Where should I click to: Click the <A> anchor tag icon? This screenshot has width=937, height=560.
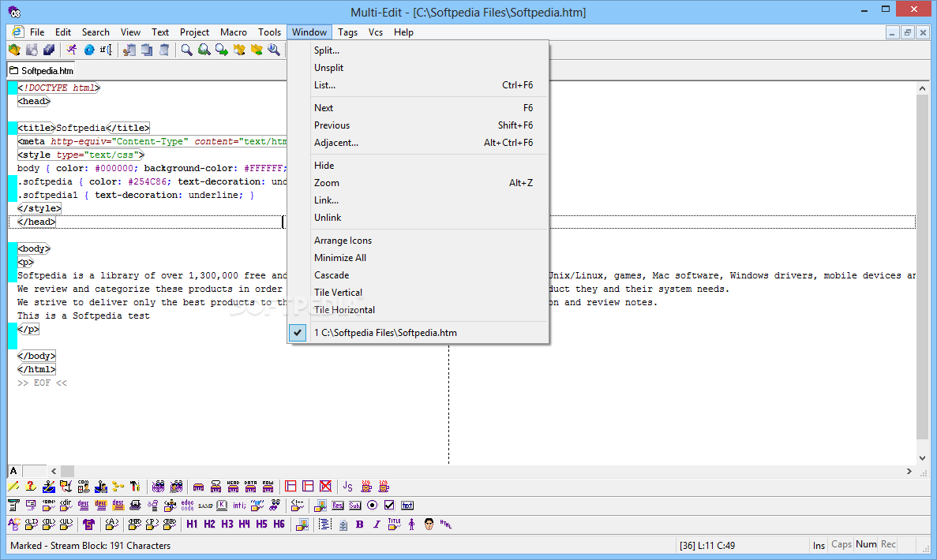coord(112,525)
